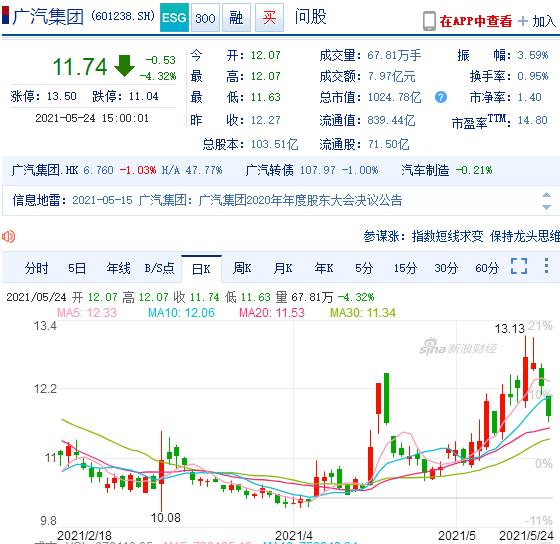Click the ESG badge icon
This screenshot has width=560, height=544.
point(174,18)
